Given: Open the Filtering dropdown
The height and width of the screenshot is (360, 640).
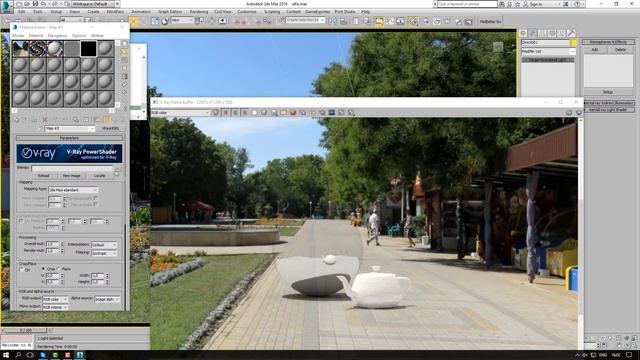Looking at the screenshot, I should click(x=104, y=253).
